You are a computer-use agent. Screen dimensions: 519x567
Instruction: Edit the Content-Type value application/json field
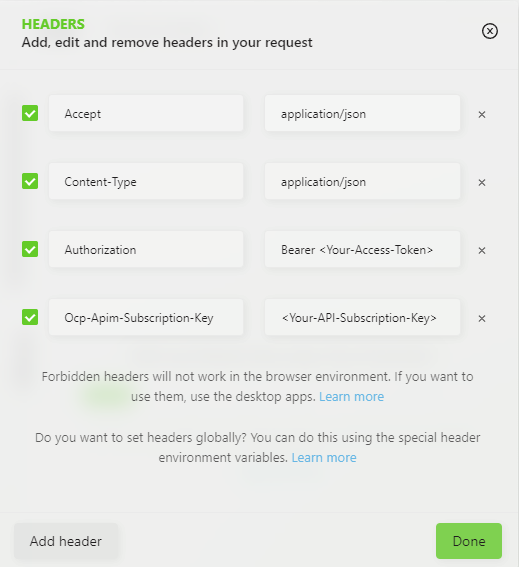tap(362, 181)
